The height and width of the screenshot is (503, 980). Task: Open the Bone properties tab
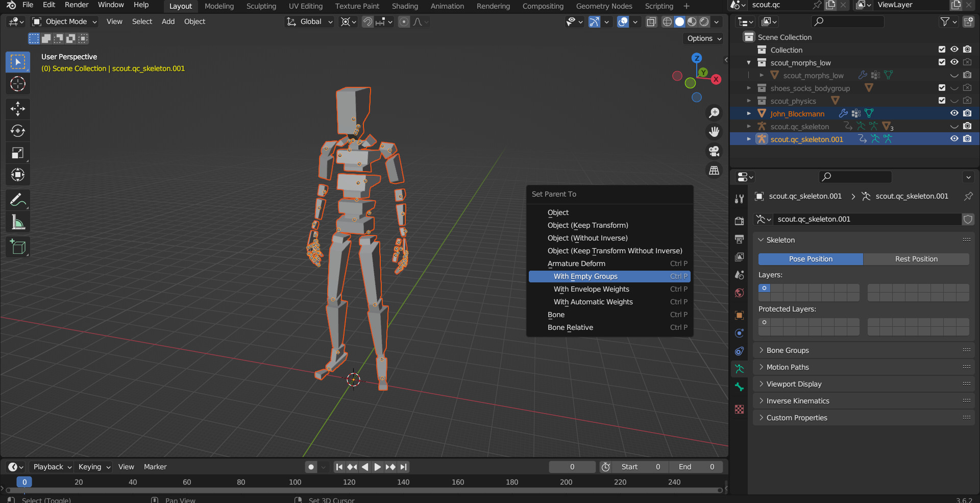coord(739,387)
